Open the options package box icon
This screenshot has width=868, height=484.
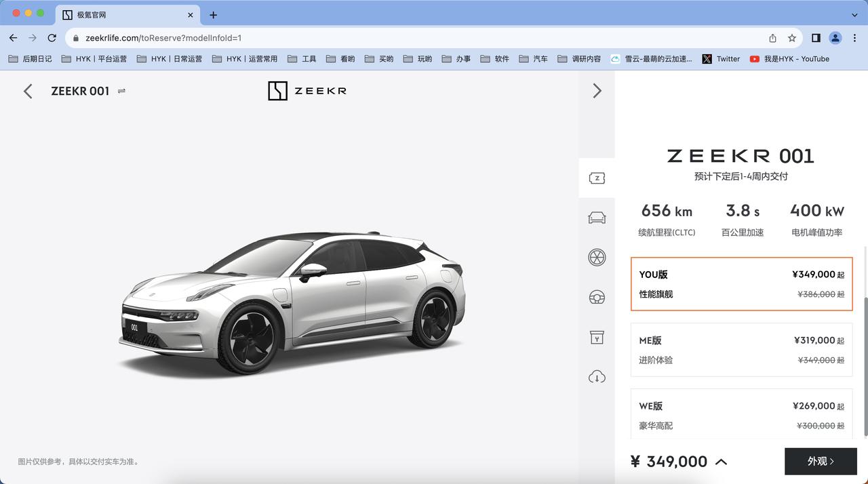coord(597,337)
